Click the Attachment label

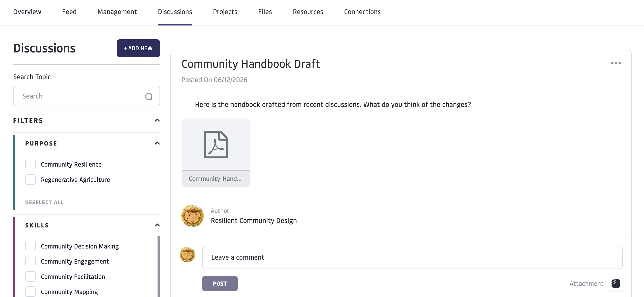pos(586,284)
